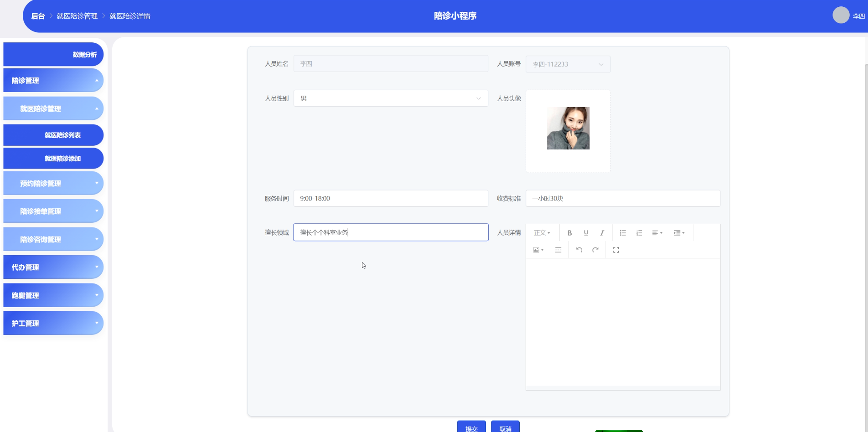Screen dimensions: 868x432
Task: Focus 服务时间 input field
Action: coord(391,198)
